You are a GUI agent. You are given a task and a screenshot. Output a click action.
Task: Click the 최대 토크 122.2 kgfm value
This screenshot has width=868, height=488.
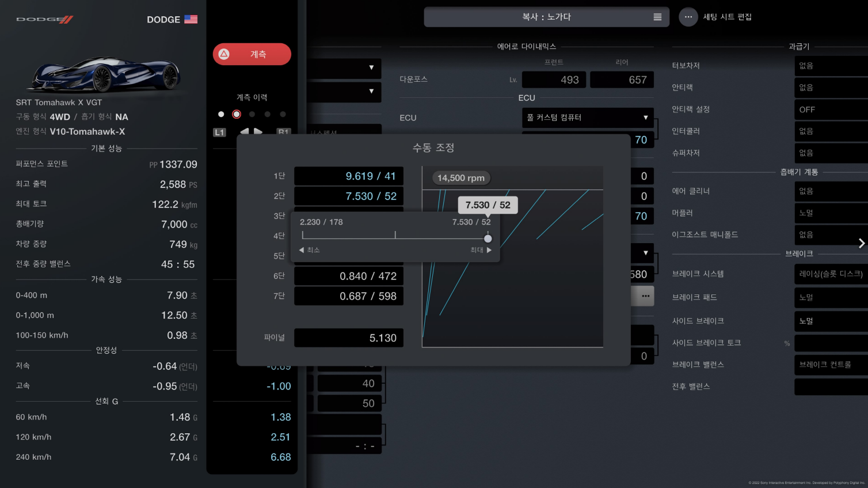pos(174,205)
